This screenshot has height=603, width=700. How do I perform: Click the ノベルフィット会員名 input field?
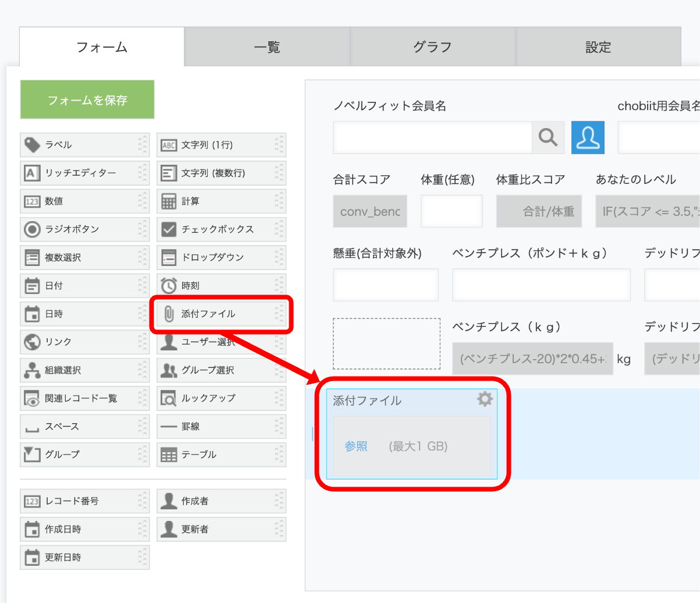[432, 137]
